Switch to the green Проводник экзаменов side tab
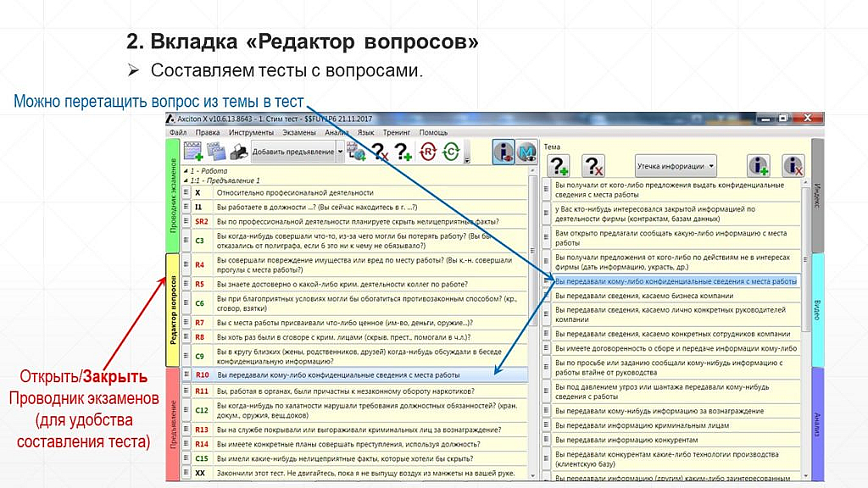 (173, 196)
